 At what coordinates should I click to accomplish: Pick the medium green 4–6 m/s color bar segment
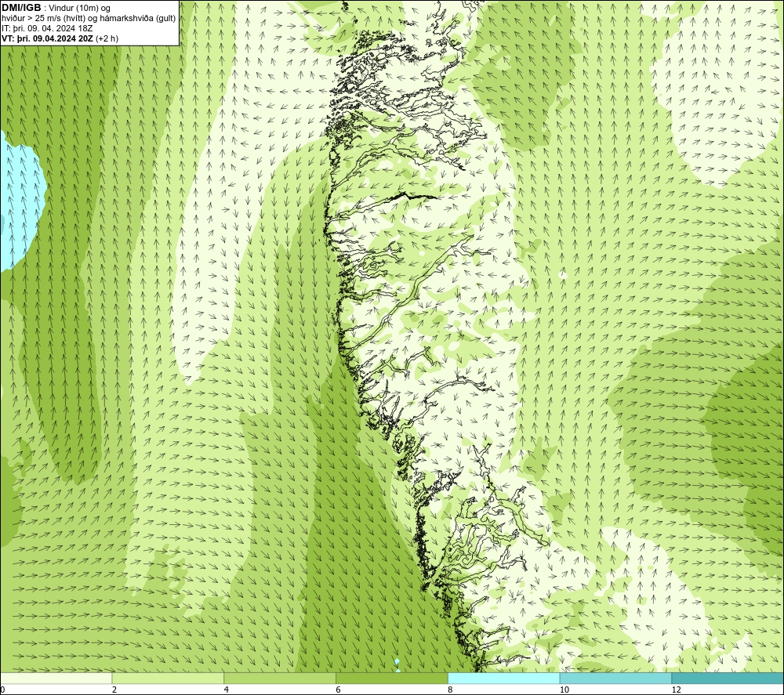click(x=280, y=678)
